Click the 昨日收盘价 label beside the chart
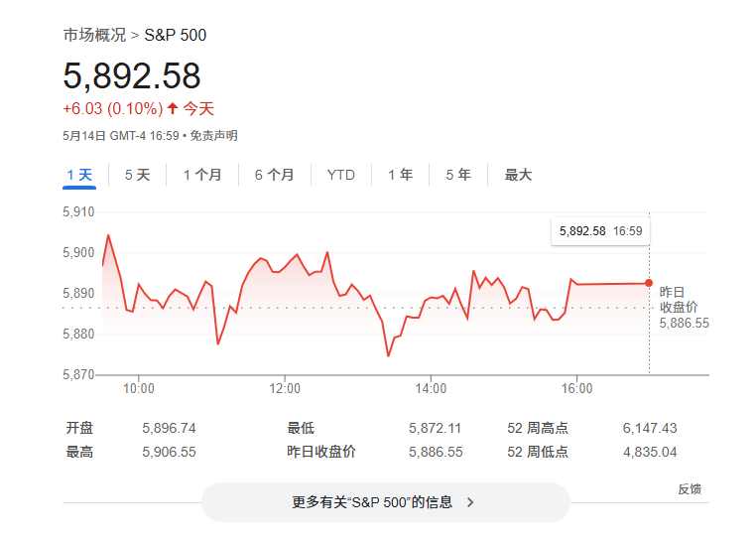The image size is (756, 543). [679, 300]
